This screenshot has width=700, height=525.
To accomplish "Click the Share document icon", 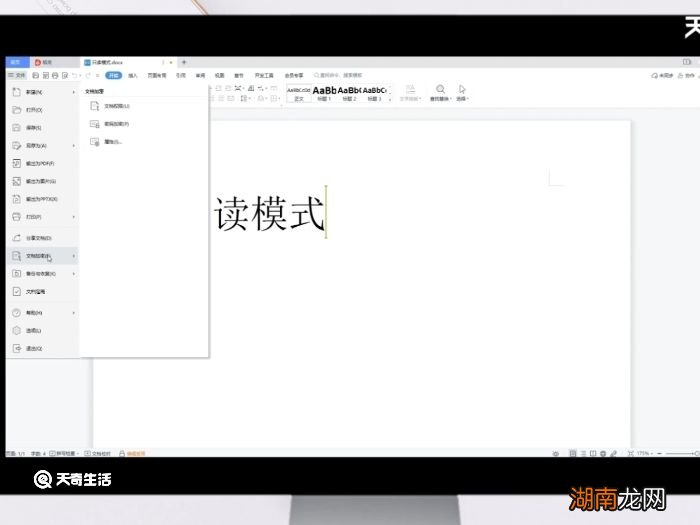I will pos(17,238).
